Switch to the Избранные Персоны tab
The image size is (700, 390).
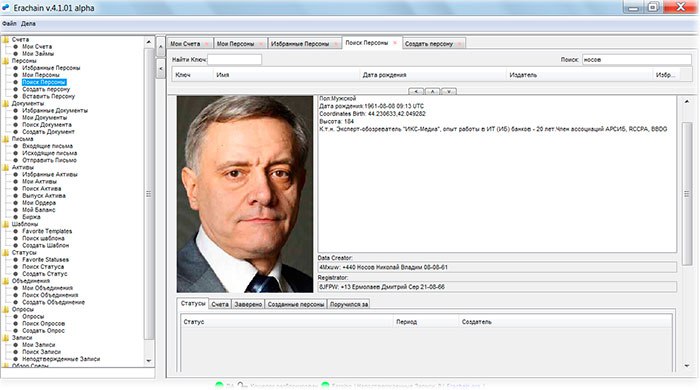click(x=300, y=44)
